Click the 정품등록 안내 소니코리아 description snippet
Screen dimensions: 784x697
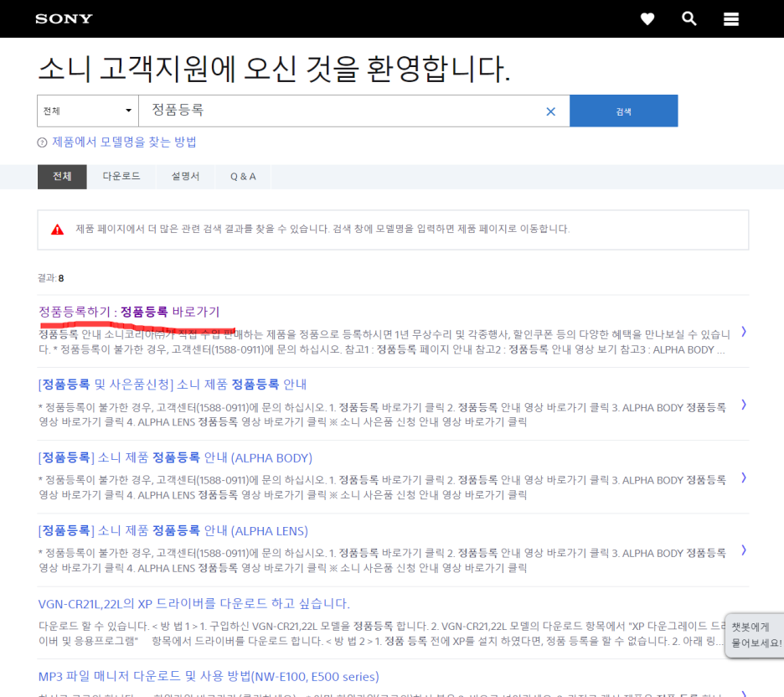pyautogui.click(x=384, y=342)
